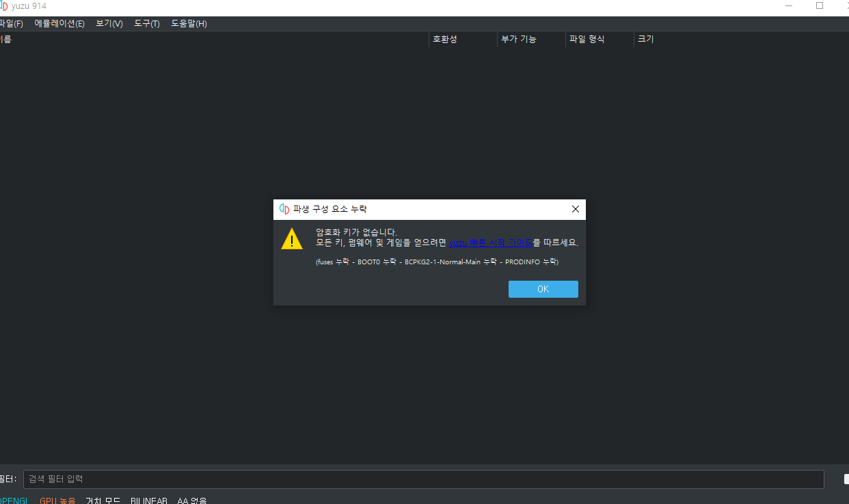The height and width of the screenshot is (504, 849).
Task: Open the 도움말(H) menu
Action: coord(189,24)
